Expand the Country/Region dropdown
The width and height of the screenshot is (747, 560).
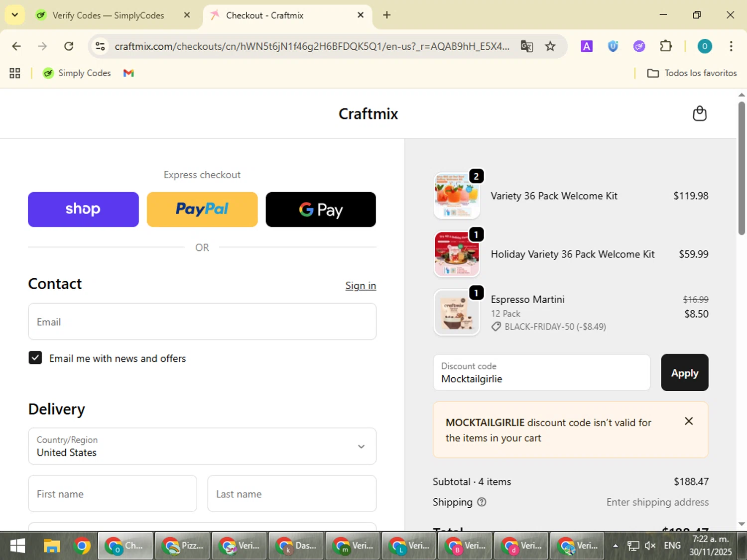(202, 446)
